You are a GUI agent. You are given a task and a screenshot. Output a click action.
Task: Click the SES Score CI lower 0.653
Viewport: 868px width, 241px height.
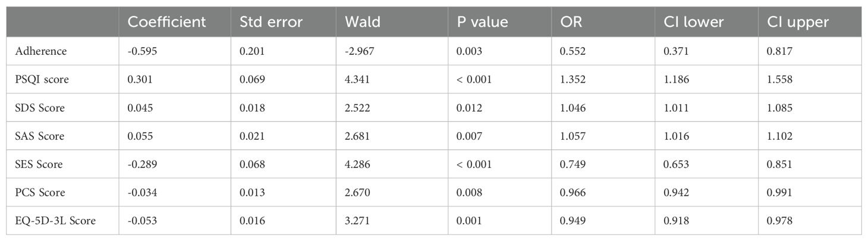pyautogui.click(x=677, y=165)
